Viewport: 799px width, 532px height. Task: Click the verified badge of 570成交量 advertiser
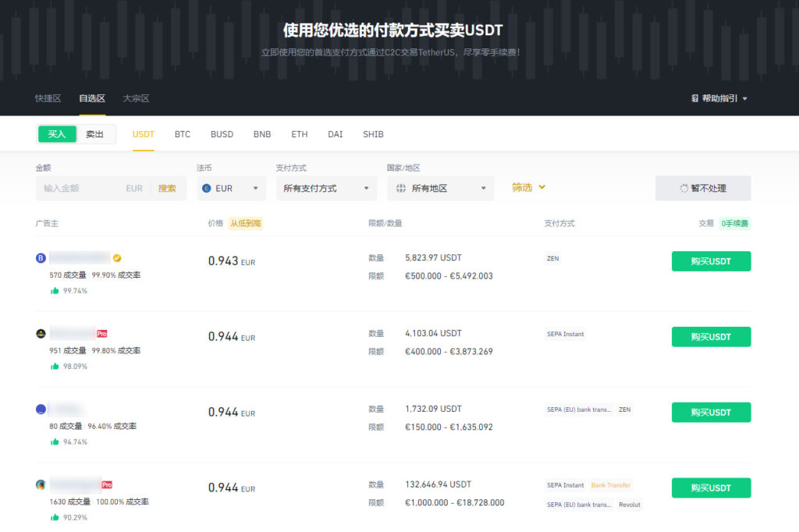coord(117,258)
